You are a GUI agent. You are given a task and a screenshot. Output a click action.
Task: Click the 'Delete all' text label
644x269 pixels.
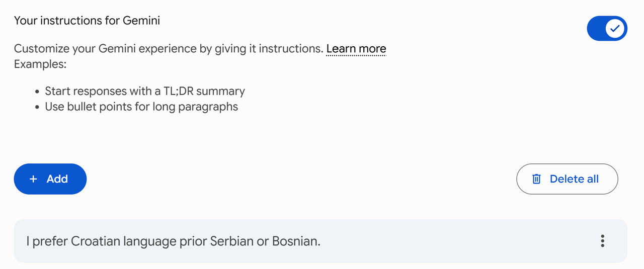click(574, 179)
